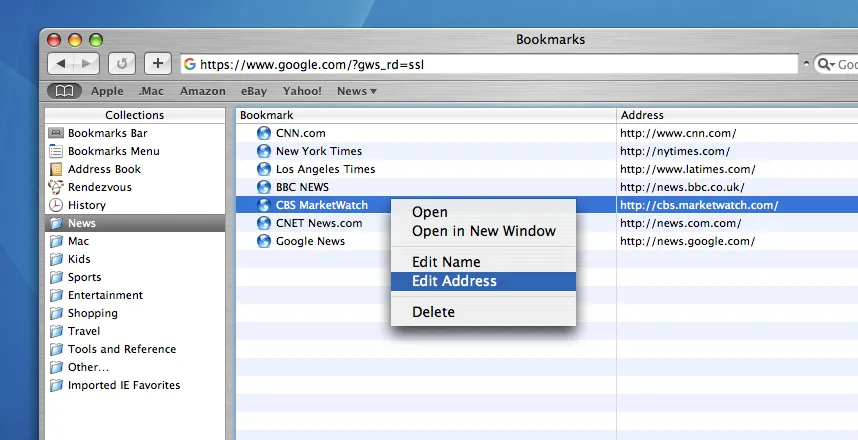This screenshot has width=858, height=440.
Task: Click the Address Book icon
Action: pos(56,169)
